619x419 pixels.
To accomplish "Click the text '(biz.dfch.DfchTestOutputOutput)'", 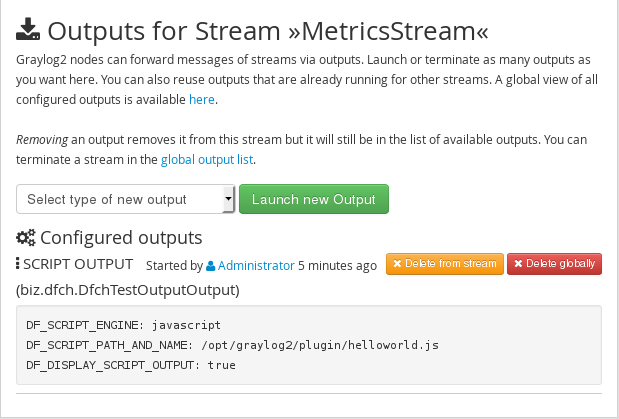I will tap(128, 290).
